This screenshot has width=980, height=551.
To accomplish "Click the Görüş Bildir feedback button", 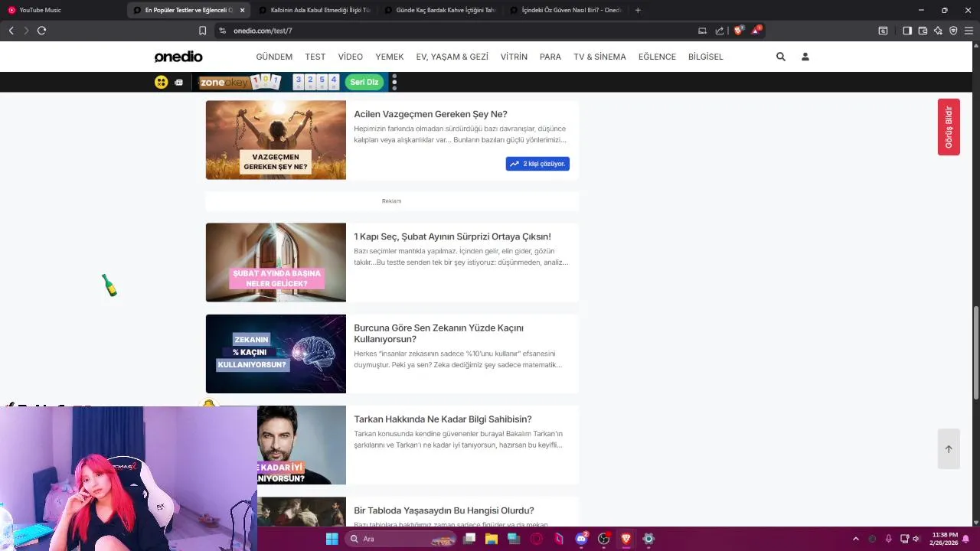I will coord(949,127).
